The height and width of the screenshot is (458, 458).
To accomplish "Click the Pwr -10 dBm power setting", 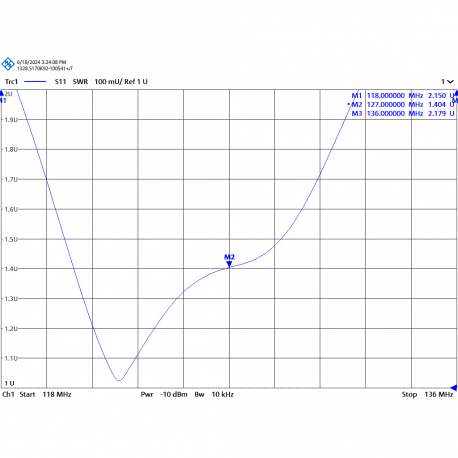I will 164,394.
